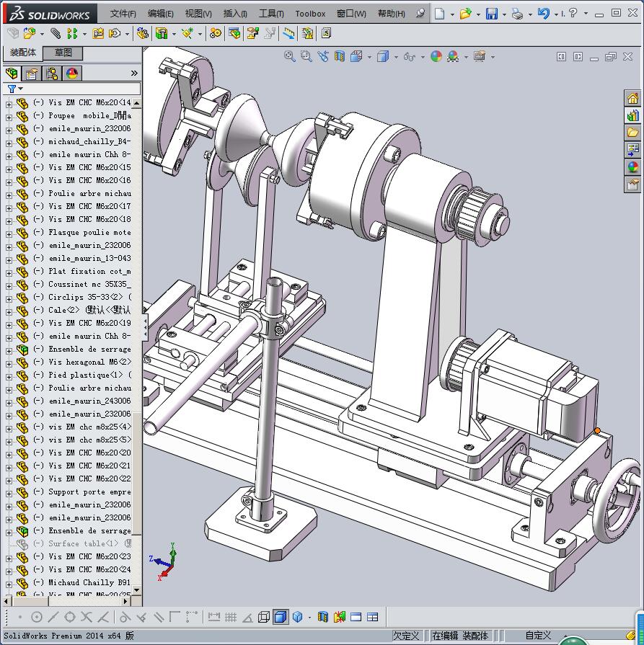Click the Save disk icon
Screen dimensions: 644x645
[491, 14]
